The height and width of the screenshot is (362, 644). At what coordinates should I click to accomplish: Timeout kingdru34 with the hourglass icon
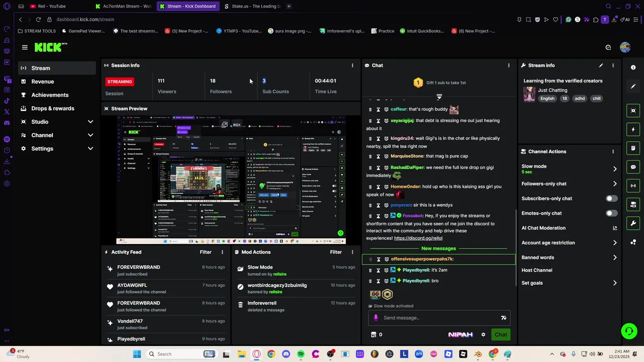[x=378, y=138]
